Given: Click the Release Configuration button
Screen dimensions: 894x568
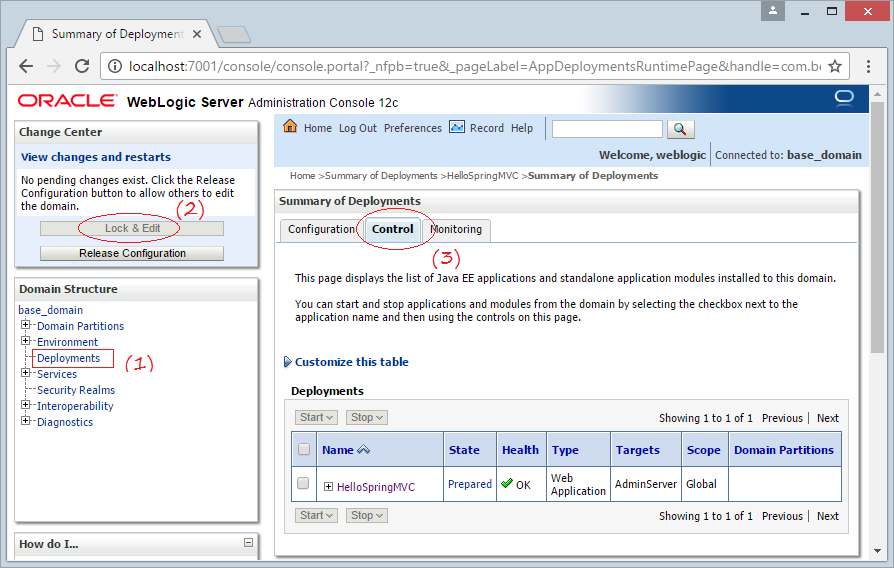Looking at the screenshot, I should (x=132, y=253).
